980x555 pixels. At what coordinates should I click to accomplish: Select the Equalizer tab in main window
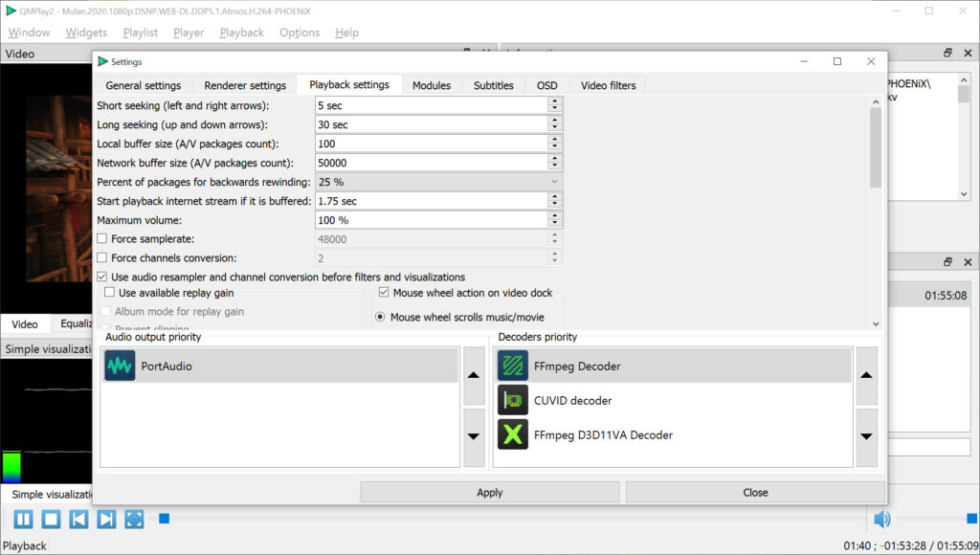point(76,323)
